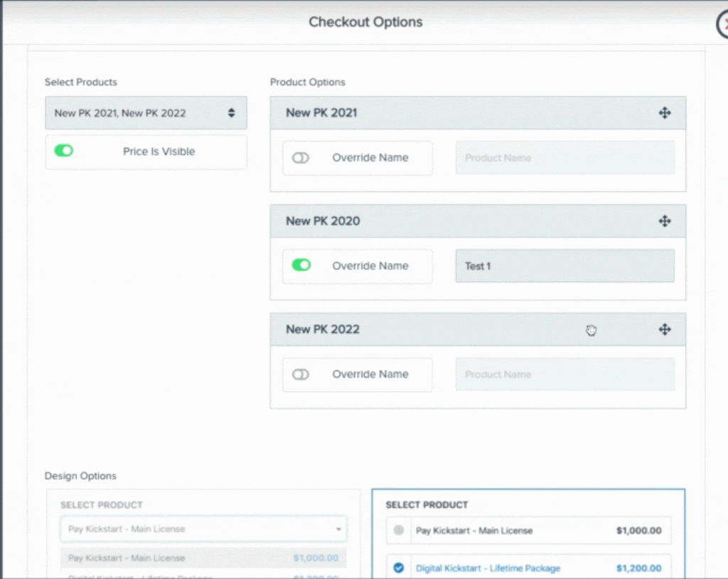This screenshot has height=579, width=728.
Task: Click the blue checkmark beside Digital Kickstart package
Action: (x=399, y=568)
